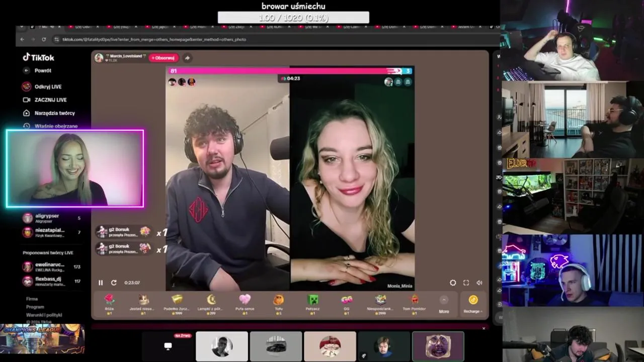
Task: Send the GG gift
Action: tap(346, 304)
